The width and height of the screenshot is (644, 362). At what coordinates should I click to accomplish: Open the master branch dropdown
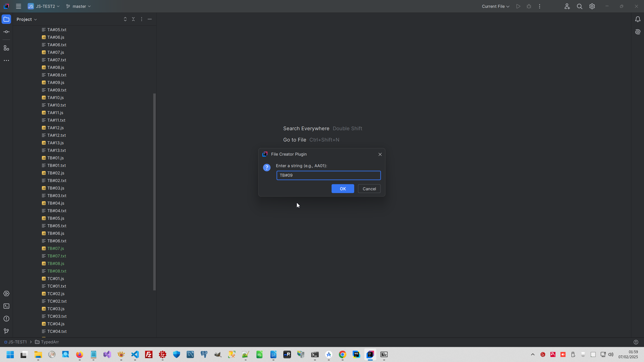coord(78,6)
